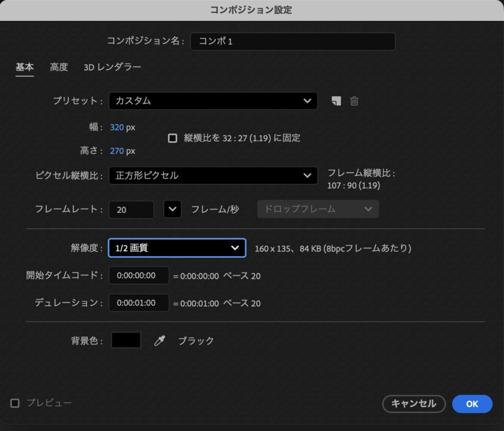This screenshot has width=504, height=431.
Task: Open the プリセット dropdown
Action: coord(213,101)
